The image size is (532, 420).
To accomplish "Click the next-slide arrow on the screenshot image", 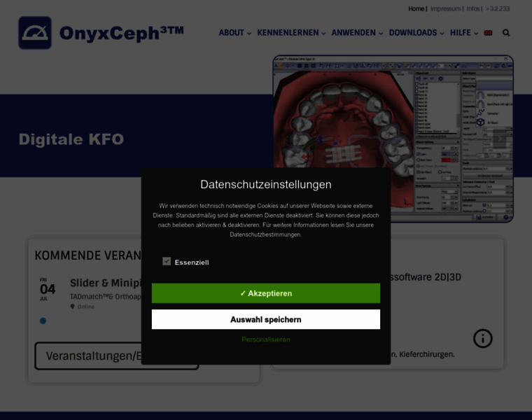I will click(x=500, y=139).
